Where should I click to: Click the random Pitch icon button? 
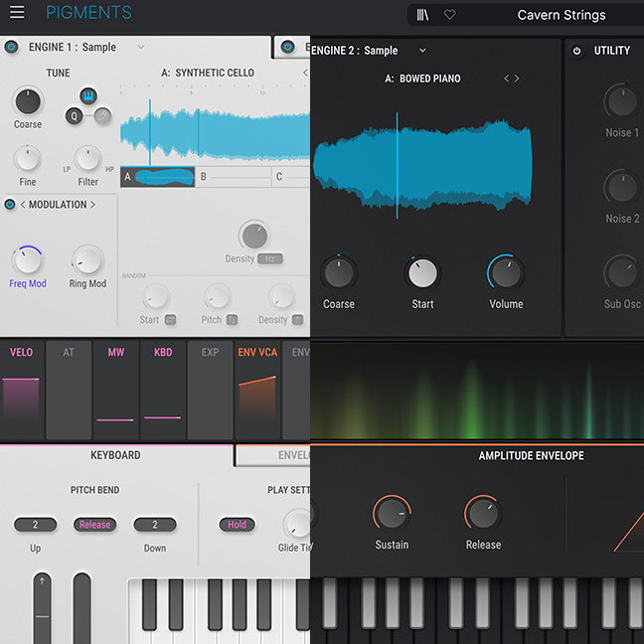tap(232, 320)
